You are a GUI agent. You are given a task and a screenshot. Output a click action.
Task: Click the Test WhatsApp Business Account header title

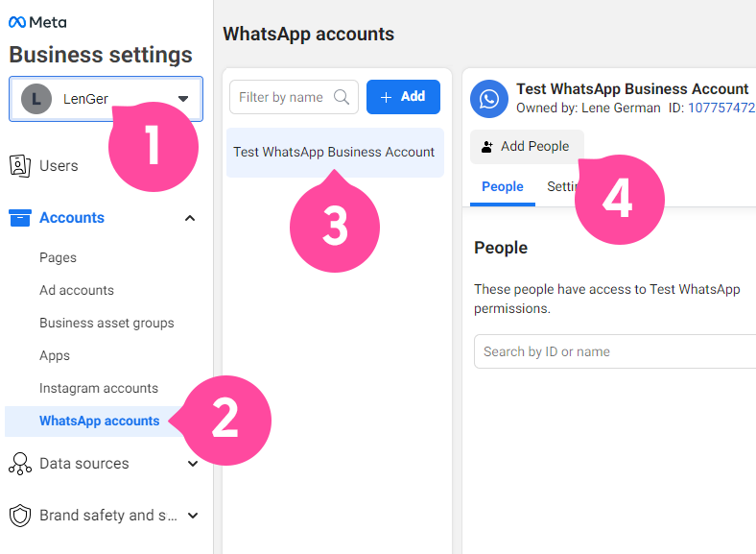[632, 89]
